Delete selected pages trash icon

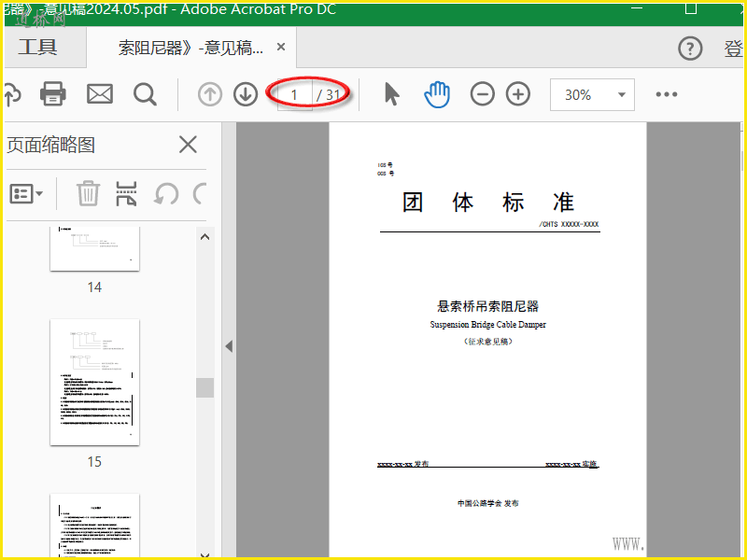[88, 193]
